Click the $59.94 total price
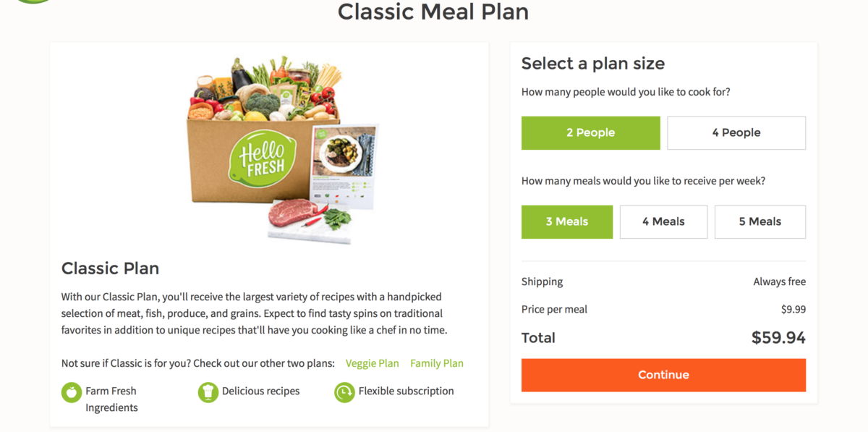This screenshot has height=432, width=868. [x=778, y=338]
